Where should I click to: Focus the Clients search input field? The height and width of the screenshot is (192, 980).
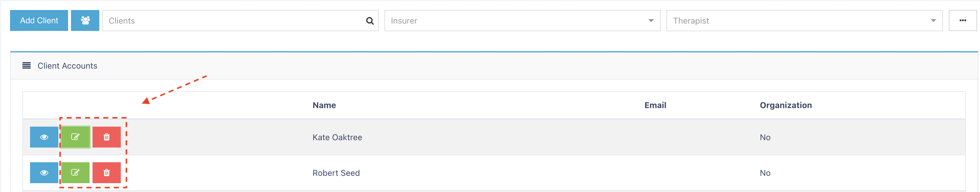pos(240,21)
